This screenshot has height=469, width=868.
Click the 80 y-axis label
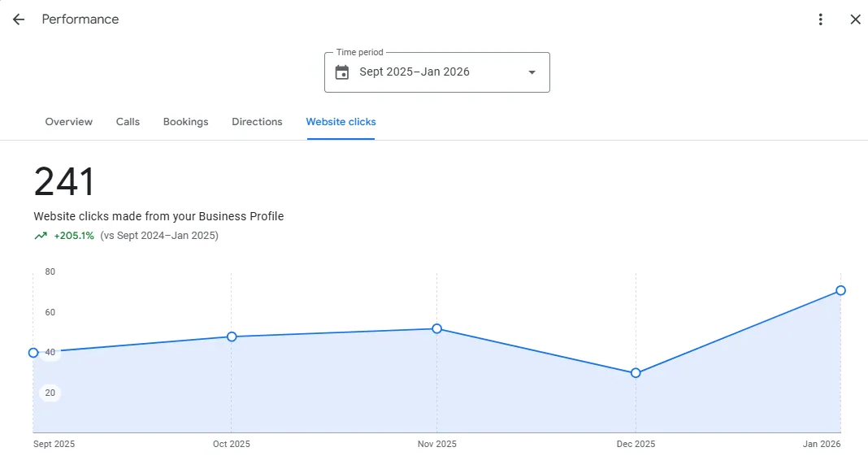(x=50, y=271)
